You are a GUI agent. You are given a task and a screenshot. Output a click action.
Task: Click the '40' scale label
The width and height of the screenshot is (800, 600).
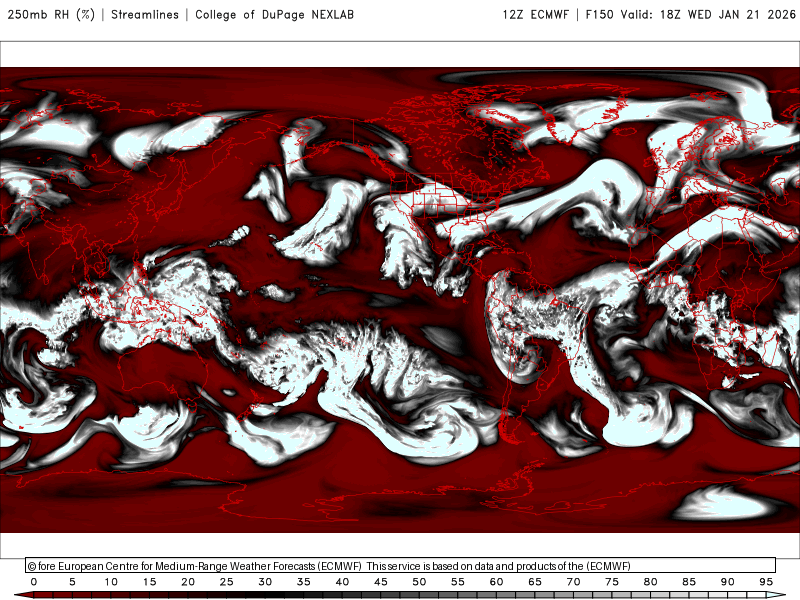click(342, 582)
